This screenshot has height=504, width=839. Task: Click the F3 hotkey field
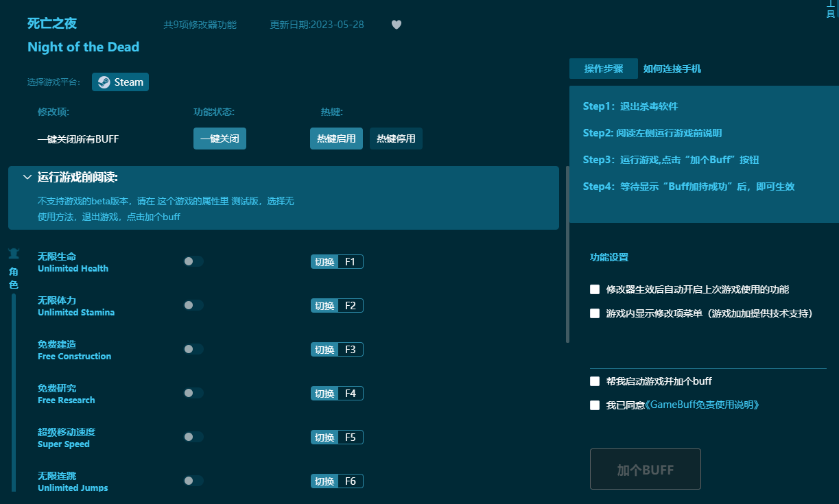(351, 350)
